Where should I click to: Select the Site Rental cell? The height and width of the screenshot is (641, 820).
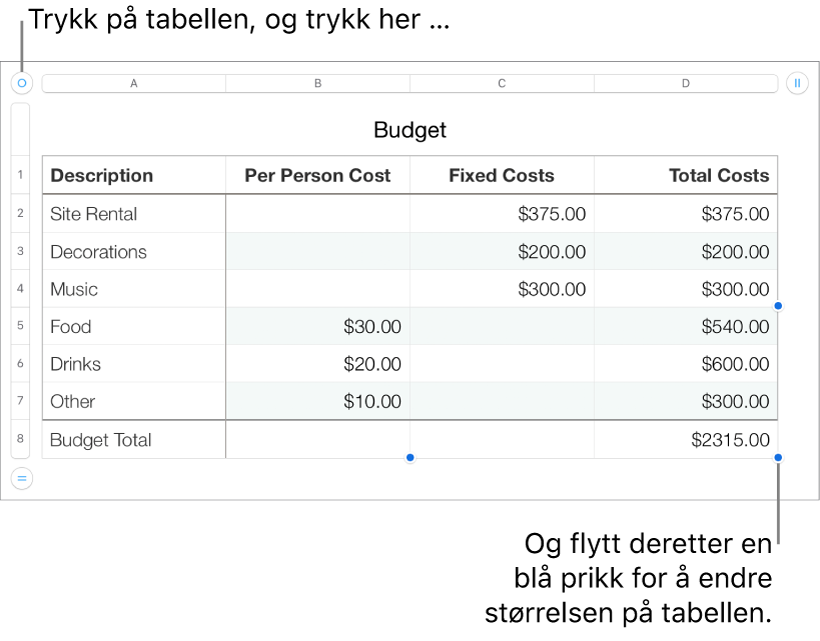134,214
